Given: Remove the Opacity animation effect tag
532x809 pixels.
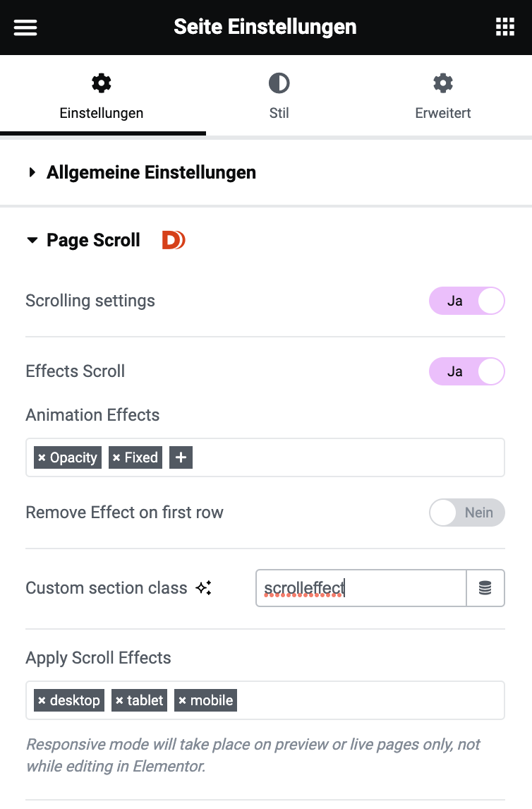Looking at the screenshot, I should pyautogui.click(x=42, y=457).
